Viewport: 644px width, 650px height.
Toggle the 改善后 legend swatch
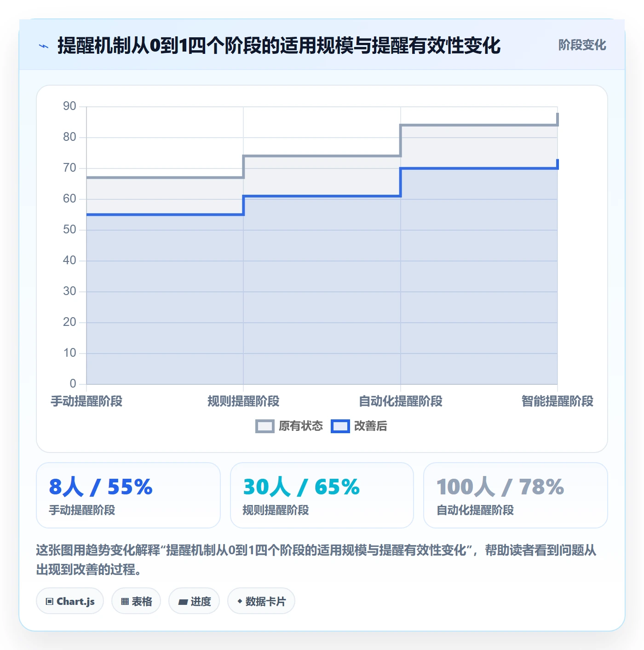(x=340, y=426)
